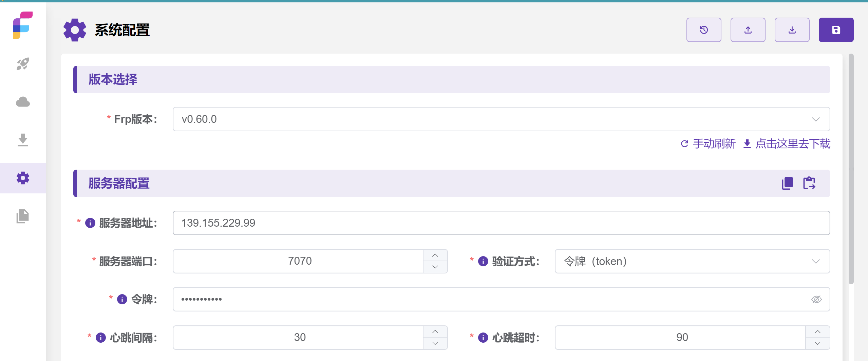Screen dimensions: 868x361
Task: Expand the 验证方式 token dropdown
Action: [x=815, y=261]
